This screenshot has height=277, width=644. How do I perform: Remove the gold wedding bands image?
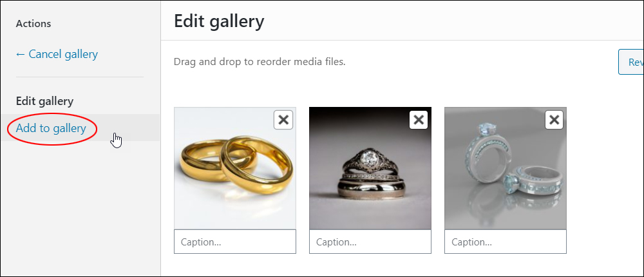pos(283,120)
